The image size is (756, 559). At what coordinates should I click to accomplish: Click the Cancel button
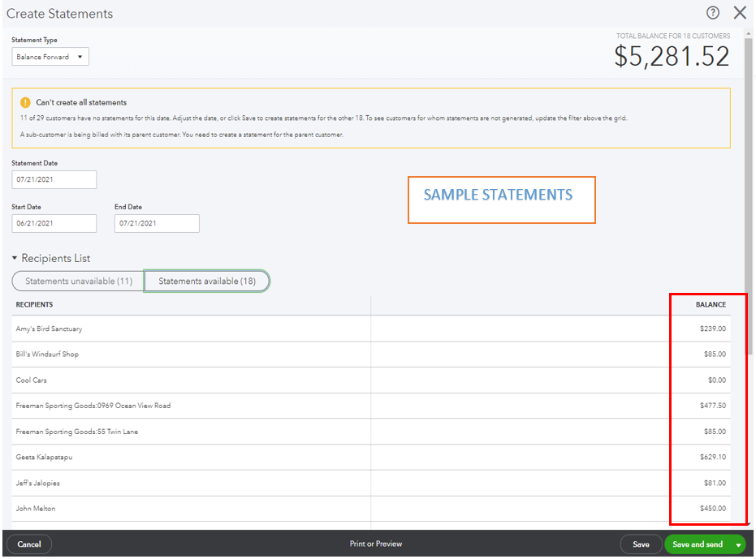[29, 544]
